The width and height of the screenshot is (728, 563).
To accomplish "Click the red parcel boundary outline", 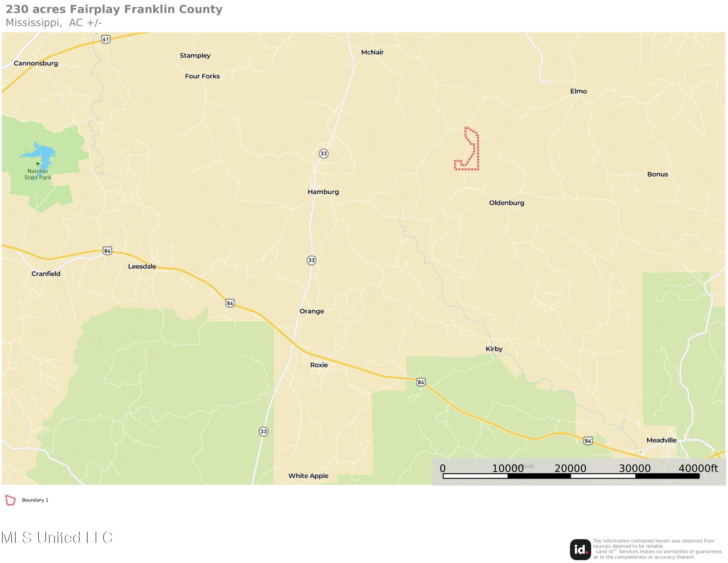I will point(478,150).
